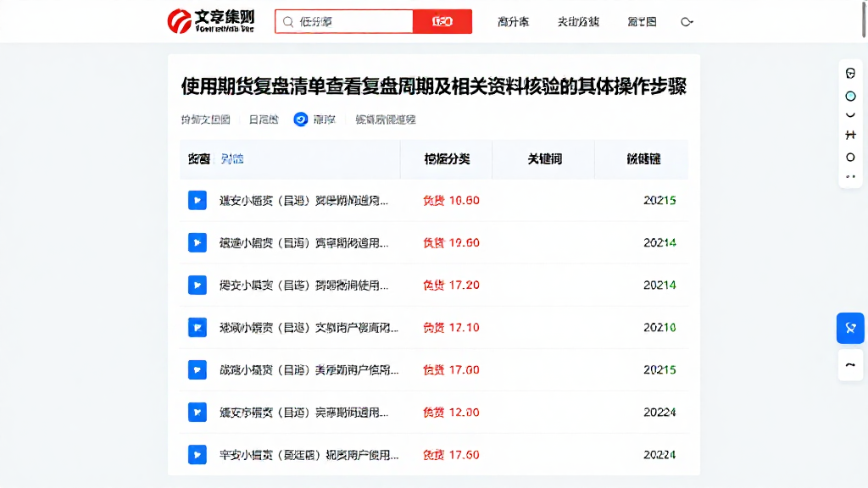Viewport: 868px width, 488px height.
Task: Click the 关键词 column header
Action: 545,159
